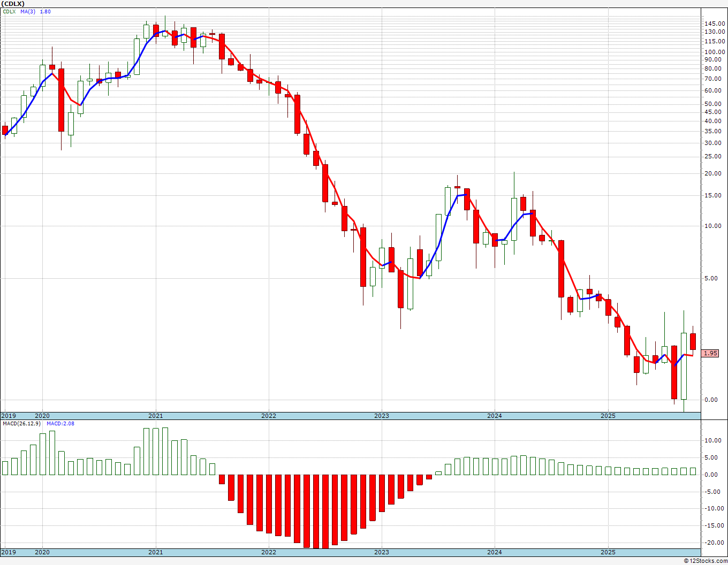Click 2025 marker on price chart time axis
Image resolution: width=728 pixels, height=565 pixels.
(x=608, y=416)
